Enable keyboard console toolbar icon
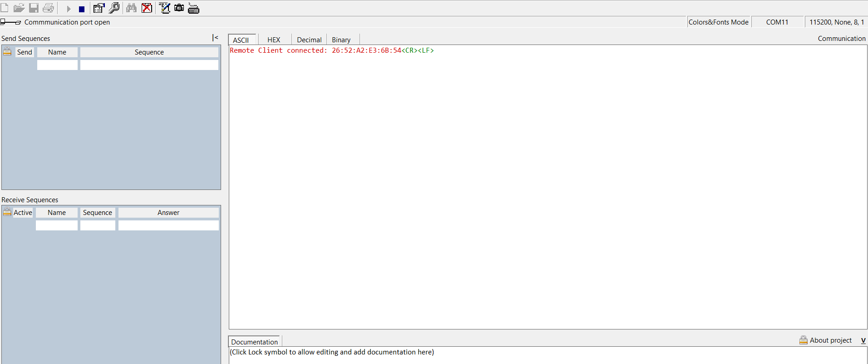 point(194,9)
